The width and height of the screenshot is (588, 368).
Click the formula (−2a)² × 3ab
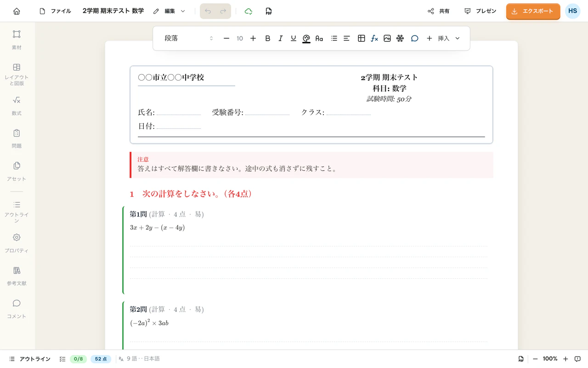(149, 323)
